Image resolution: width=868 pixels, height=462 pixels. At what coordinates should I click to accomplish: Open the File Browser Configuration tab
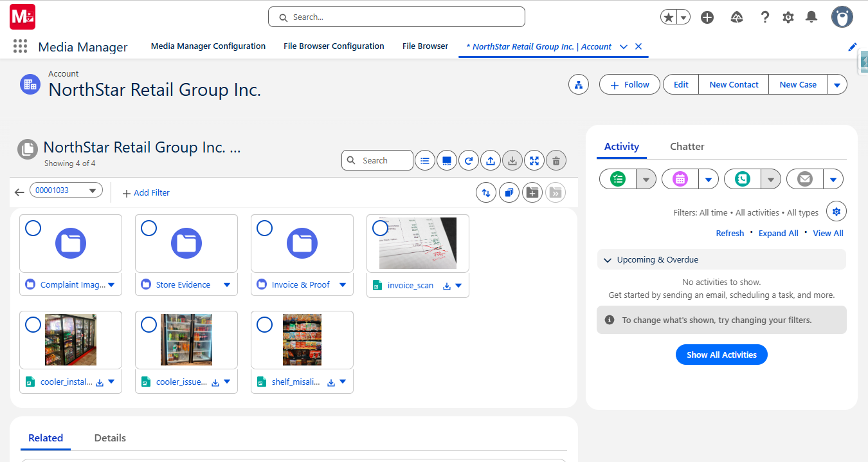coord(334,46)
